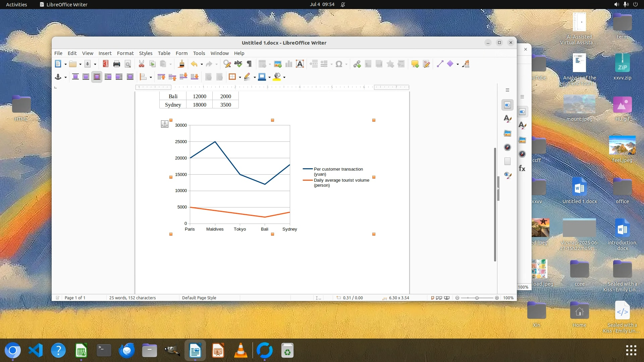644x362 pixels.
Task: Click the Default Page Style status text
Action: pos(199,298)
